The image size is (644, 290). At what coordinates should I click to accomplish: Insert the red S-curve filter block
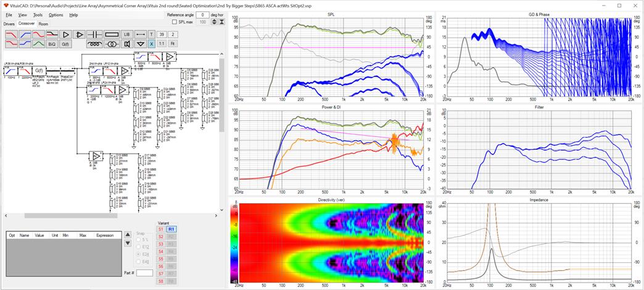(x=38, y=34)
